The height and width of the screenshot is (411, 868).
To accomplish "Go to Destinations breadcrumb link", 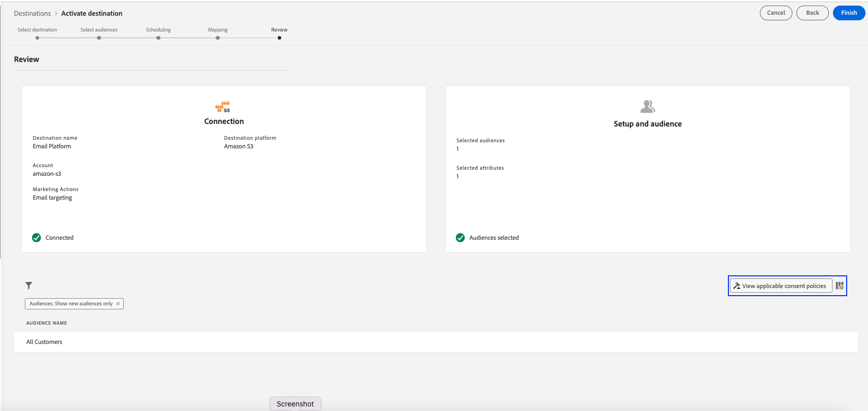I will tap(32, 13).
